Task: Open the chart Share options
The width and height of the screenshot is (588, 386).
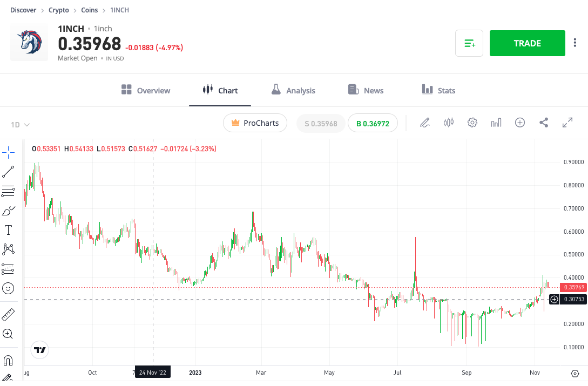Action: [543, 123]
